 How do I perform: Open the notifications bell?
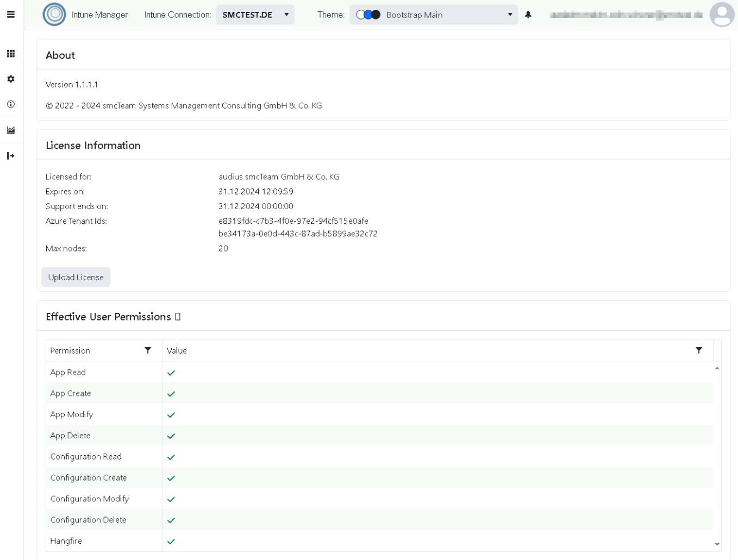[x=528, y=15]
